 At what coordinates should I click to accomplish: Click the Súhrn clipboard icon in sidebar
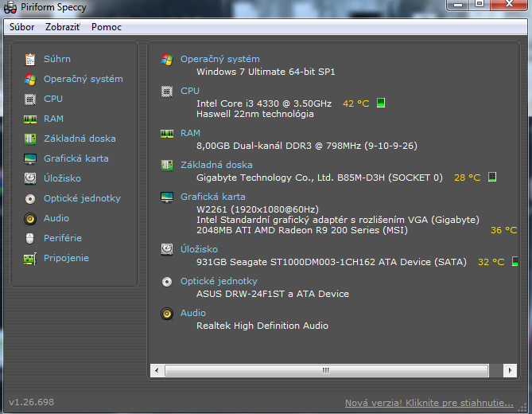click(30, 60)
